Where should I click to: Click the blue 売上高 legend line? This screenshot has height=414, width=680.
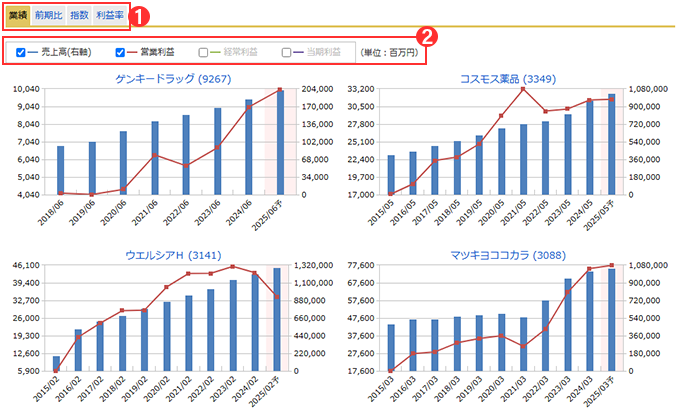pos(33,52)
